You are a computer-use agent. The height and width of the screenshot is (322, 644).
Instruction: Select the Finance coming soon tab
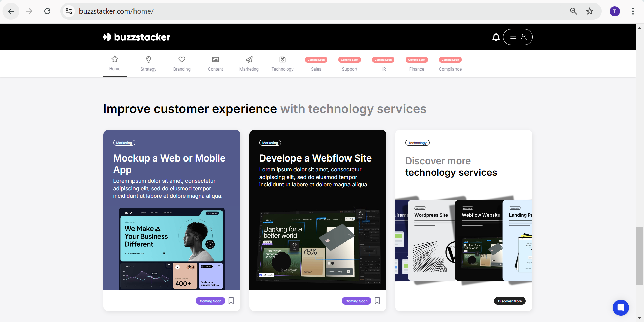coord(417,64)
